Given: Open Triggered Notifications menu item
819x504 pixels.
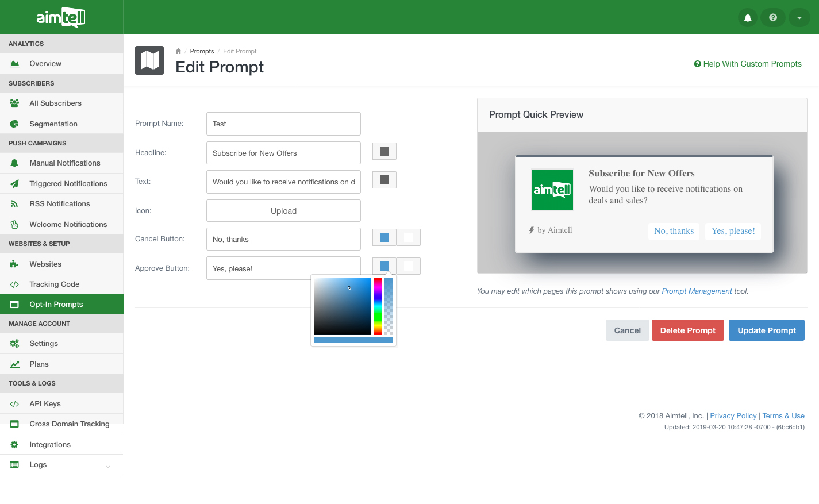Looking at the screenshot, I should (61, 184).
